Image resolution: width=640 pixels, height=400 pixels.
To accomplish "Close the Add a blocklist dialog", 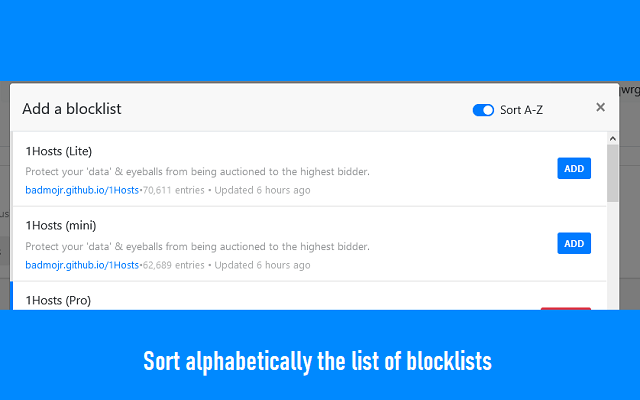I will [600, 108].
